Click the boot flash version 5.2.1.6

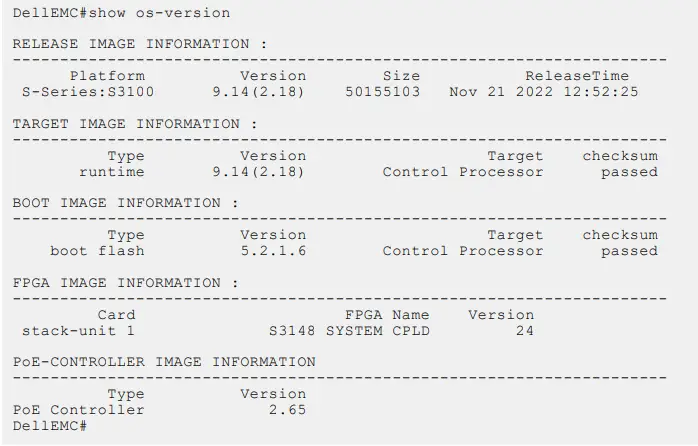(273, 251)
